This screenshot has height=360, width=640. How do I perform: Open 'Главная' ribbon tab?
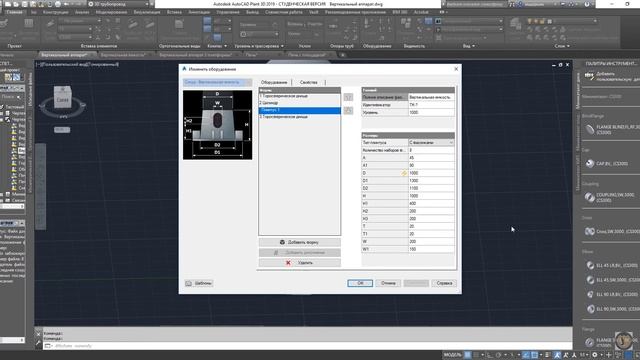click(x=15, y=12)
